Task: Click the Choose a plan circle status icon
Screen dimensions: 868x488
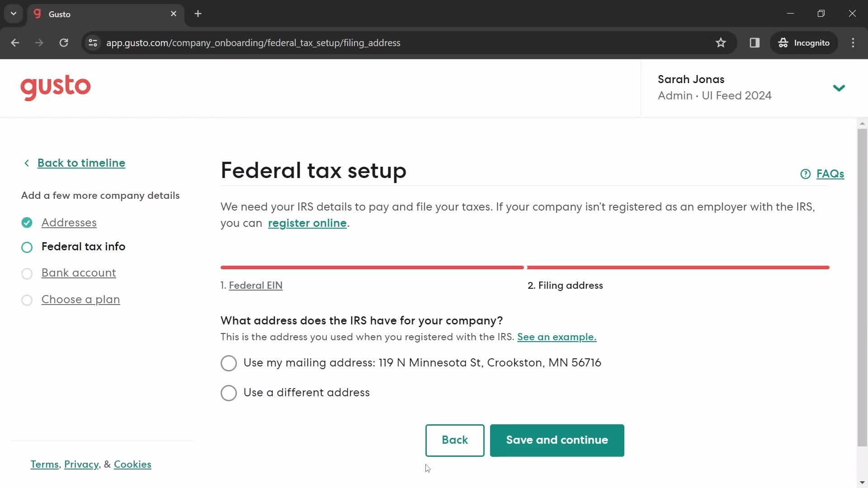Action: click(27, 300)
